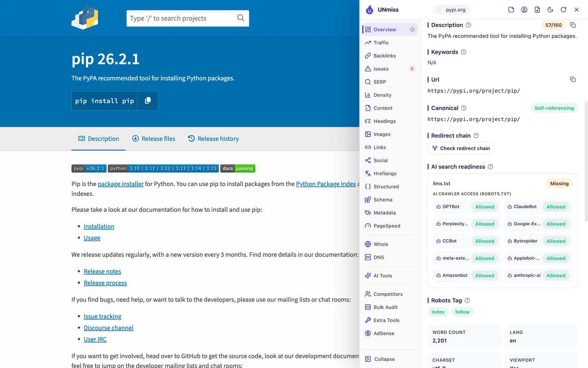This screenshot has height=368, width=588.
Task: Click the UNmiss flame logo
Action: (370, 10)
